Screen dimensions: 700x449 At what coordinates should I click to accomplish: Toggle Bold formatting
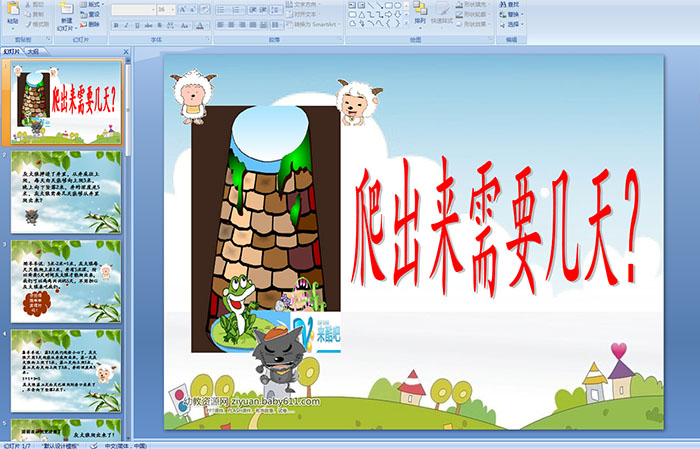pyautogui.click(x=116, y=25)
